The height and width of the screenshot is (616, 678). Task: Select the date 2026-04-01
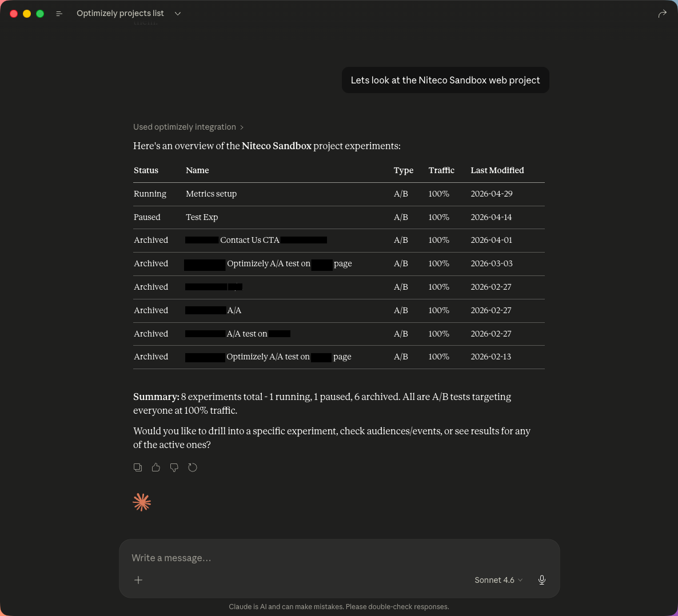point(491,240)
